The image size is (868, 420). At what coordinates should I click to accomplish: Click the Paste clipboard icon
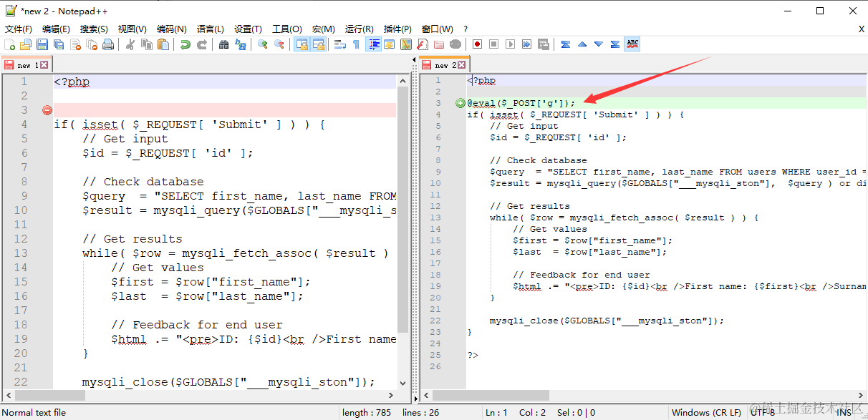tap(163, 44)
